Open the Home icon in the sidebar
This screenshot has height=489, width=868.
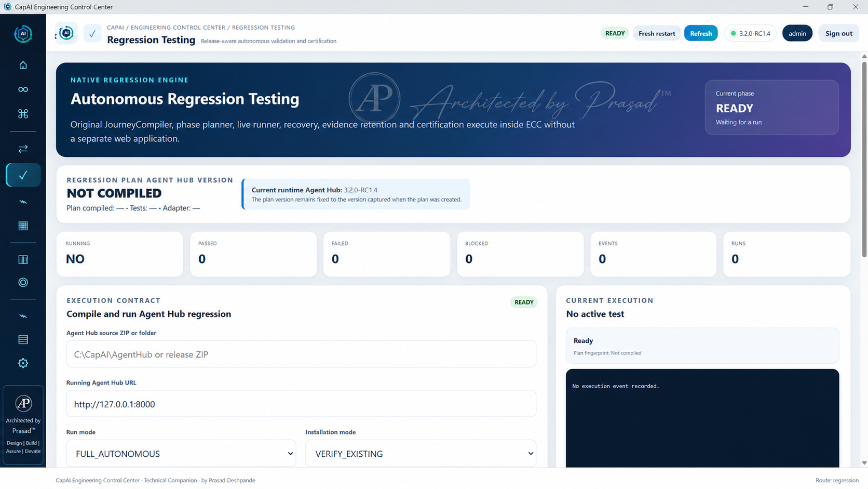23,65
